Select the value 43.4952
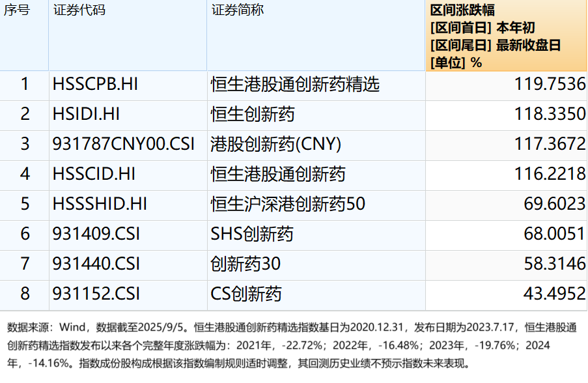The height and width of the screenshot is (383, 588). point(554,294)
